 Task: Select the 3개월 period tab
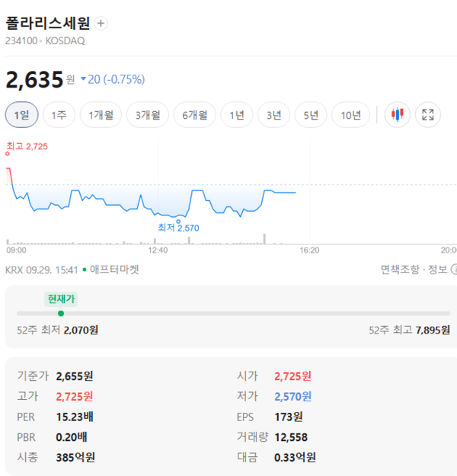click(148, 115)
